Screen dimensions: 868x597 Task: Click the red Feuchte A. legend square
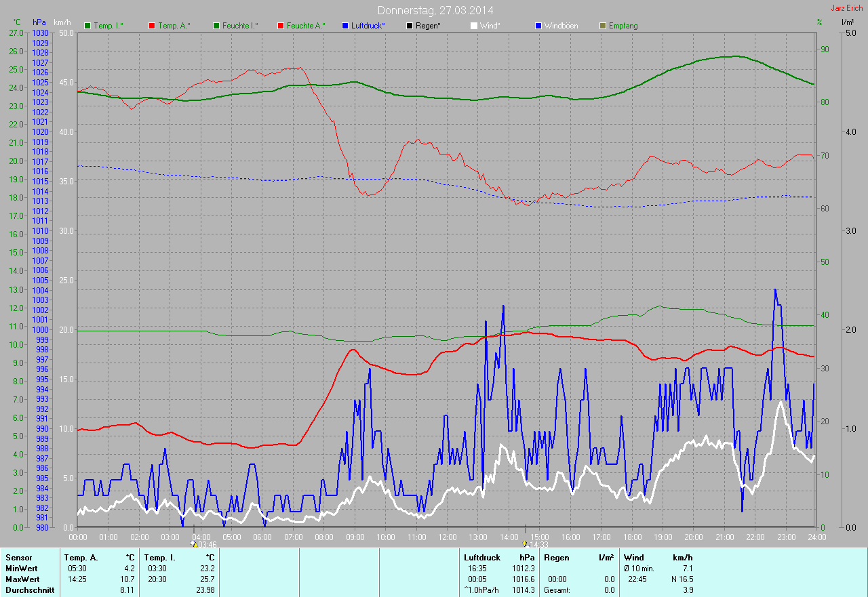(x=281, y=26)
